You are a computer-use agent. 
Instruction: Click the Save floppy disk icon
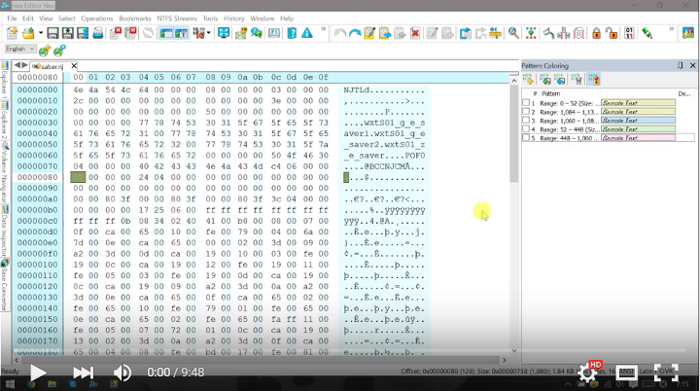(53, 33)
